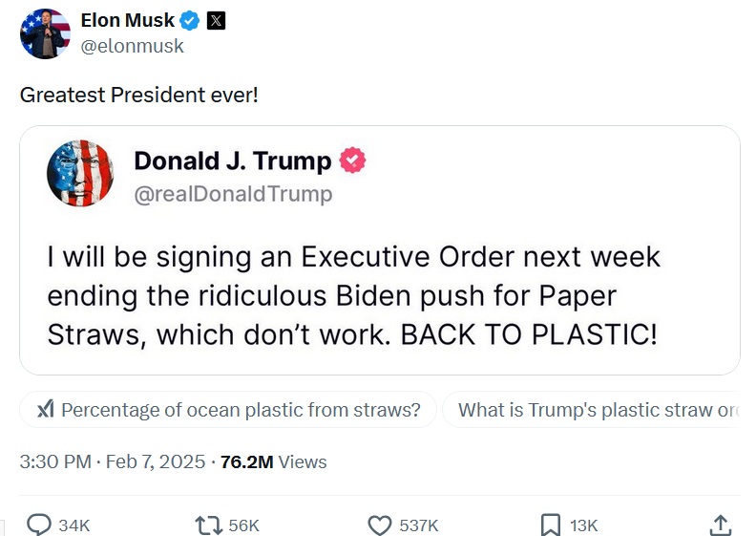Click the 537K likes count
The height and width of the screenshot is (536, 756).
click(x=418, y=525)
